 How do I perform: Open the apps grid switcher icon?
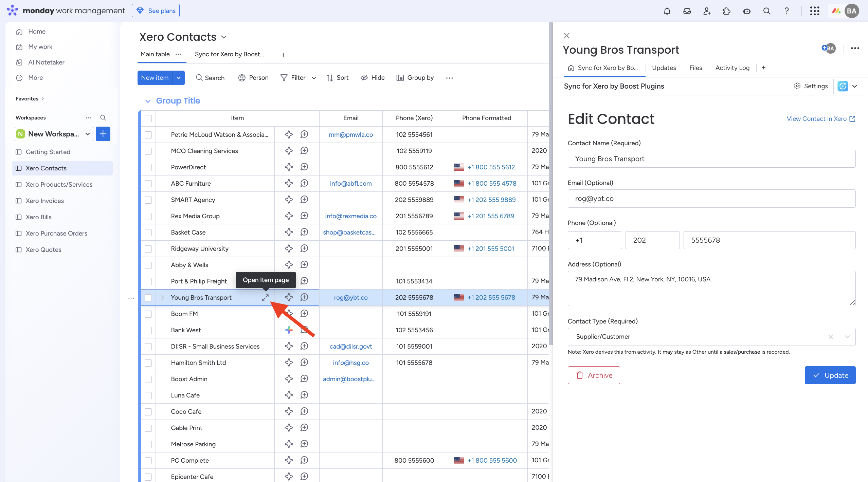pyautogui.click(x=814, y=11)
